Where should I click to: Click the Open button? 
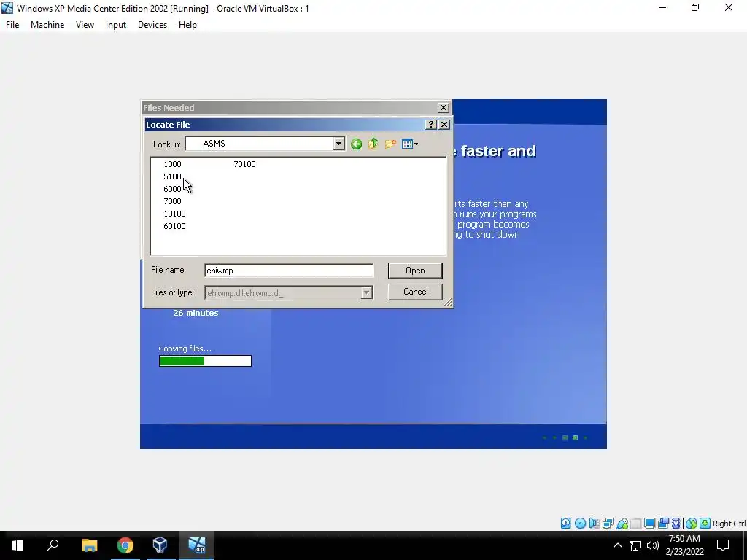[415, 271]
